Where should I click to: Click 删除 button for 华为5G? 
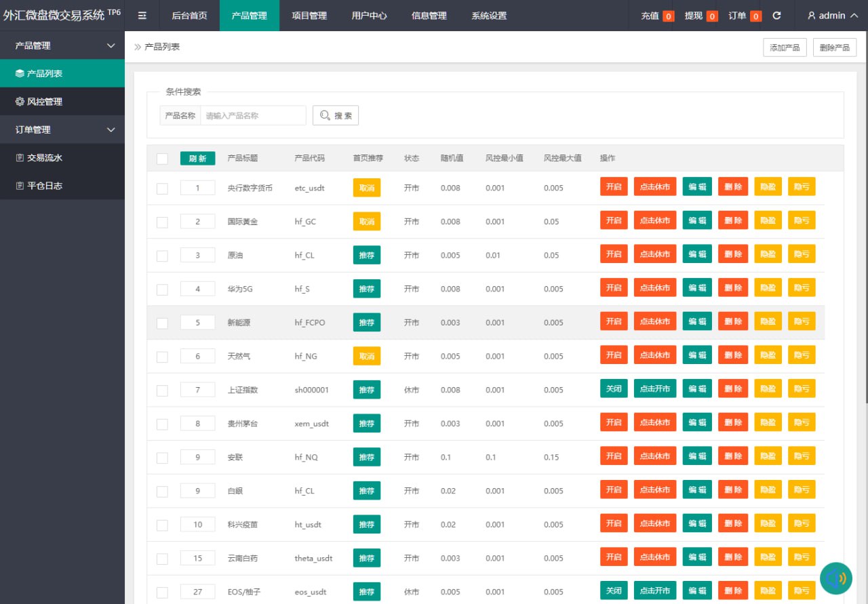coord(733,288)
